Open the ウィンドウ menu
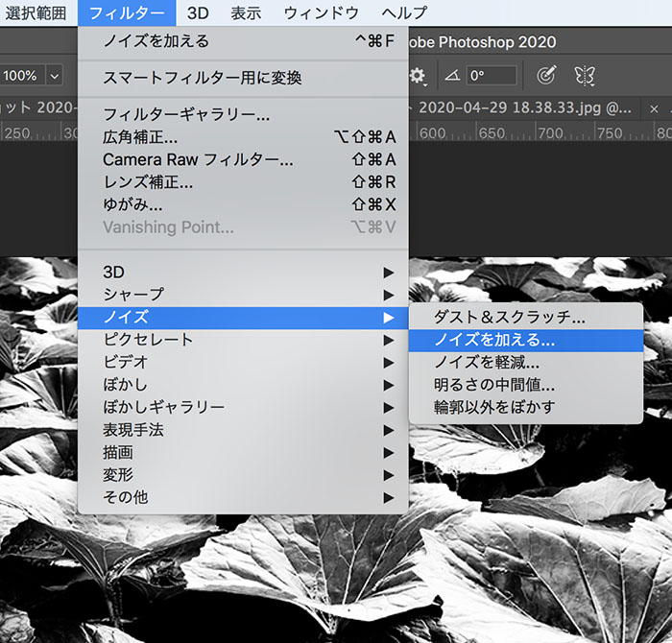672x643 pixels. click(x=321, y=13)
